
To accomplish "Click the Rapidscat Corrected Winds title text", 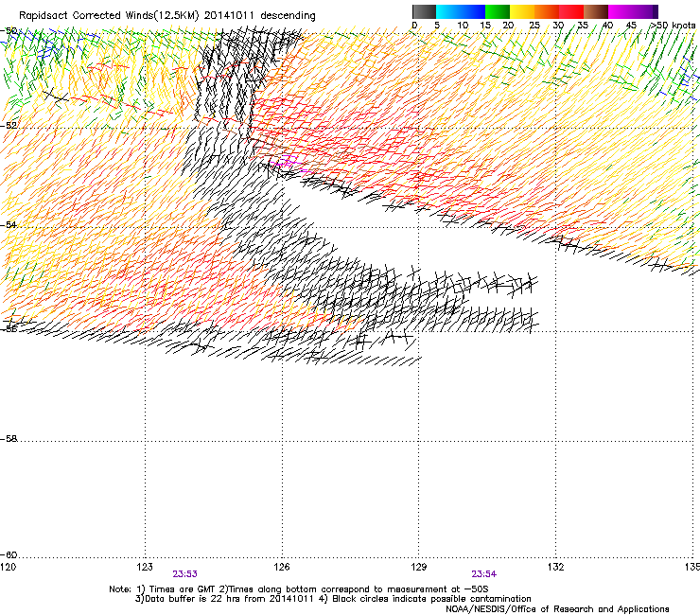I will (x=167, y=16).
